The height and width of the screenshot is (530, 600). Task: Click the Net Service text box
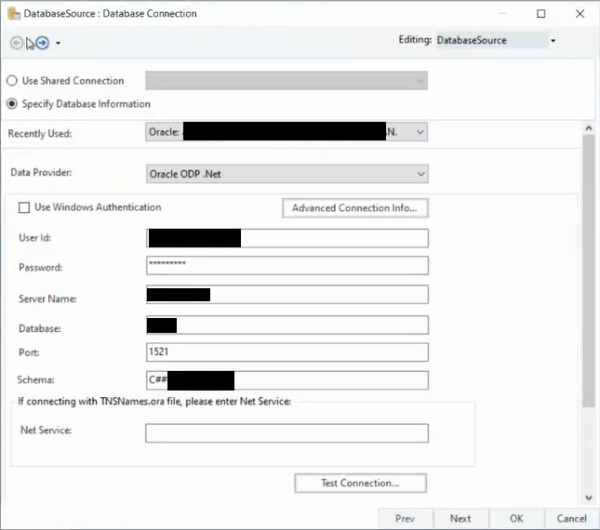point(287,433)
